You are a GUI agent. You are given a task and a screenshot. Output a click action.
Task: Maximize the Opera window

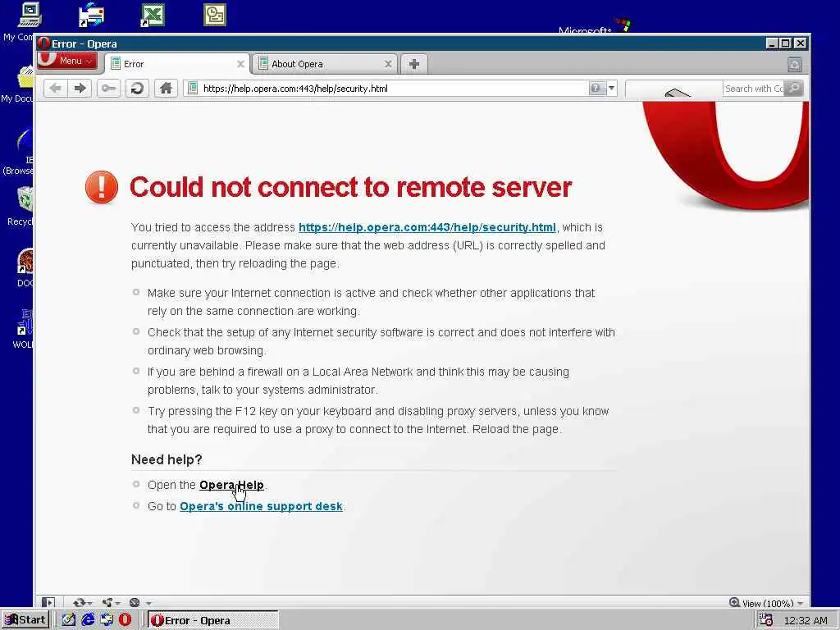click(785, 43)
